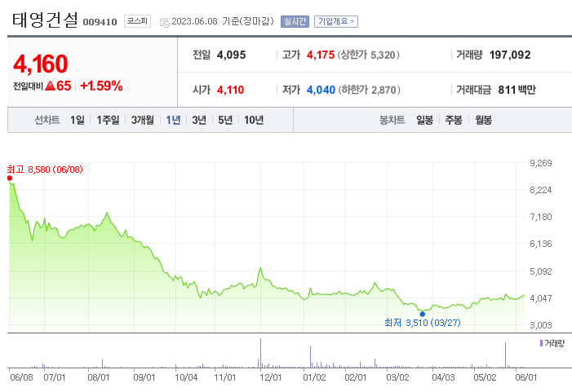Click the 거래량 legend marker in volume chart
This screenshot has width=572, height=392.
point(541,343)
